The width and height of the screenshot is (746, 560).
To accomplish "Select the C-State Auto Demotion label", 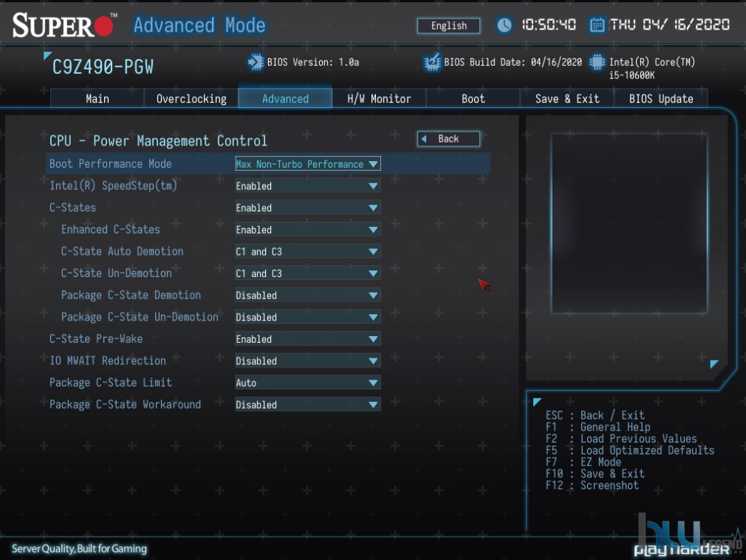I will (x=123, y=251).
